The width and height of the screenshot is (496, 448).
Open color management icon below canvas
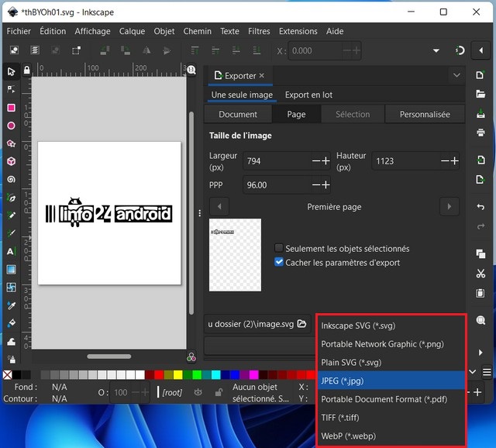pyautogui.click(x=191, y=357)
